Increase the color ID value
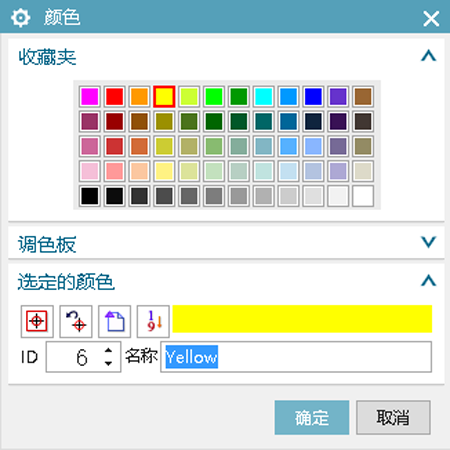 pyautogui.click(x=108, y=350)
